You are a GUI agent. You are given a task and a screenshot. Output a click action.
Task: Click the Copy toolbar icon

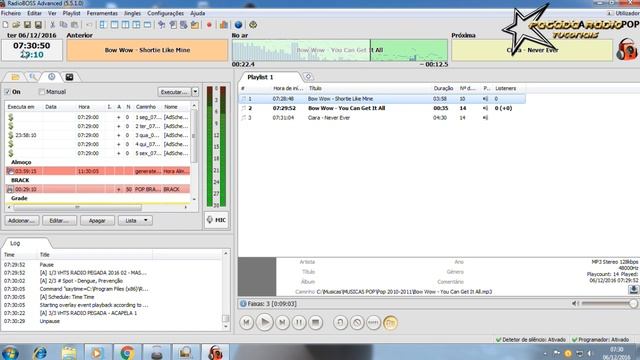[x=63, y=25]
